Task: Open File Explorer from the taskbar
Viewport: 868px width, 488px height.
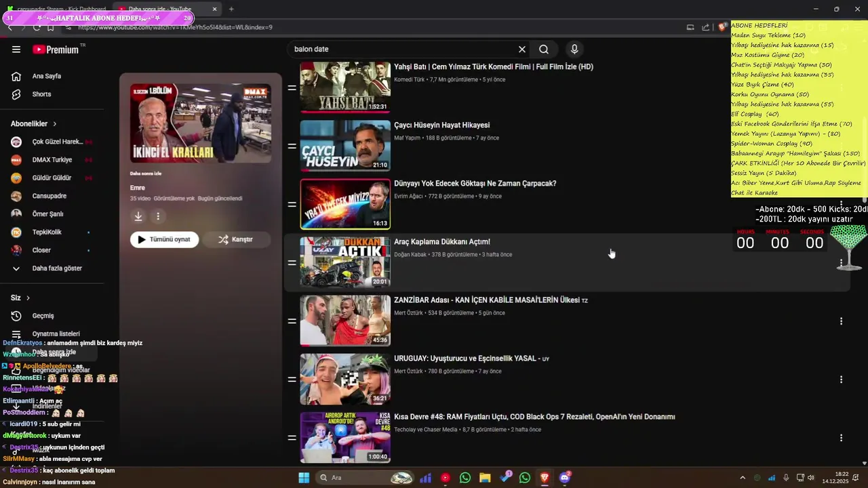Action: (485, 478)
